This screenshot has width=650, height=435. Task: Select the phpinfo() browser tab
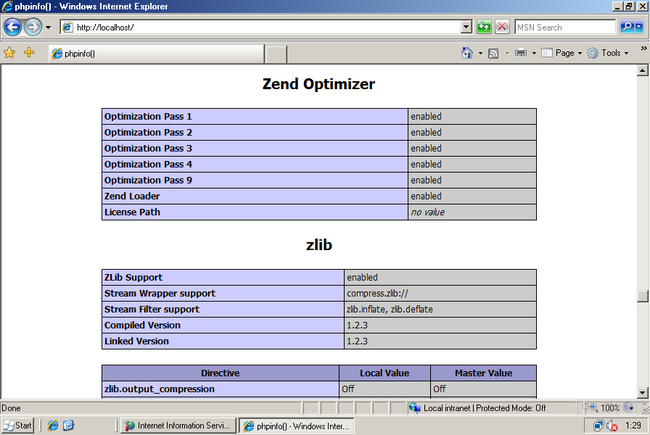157,53
